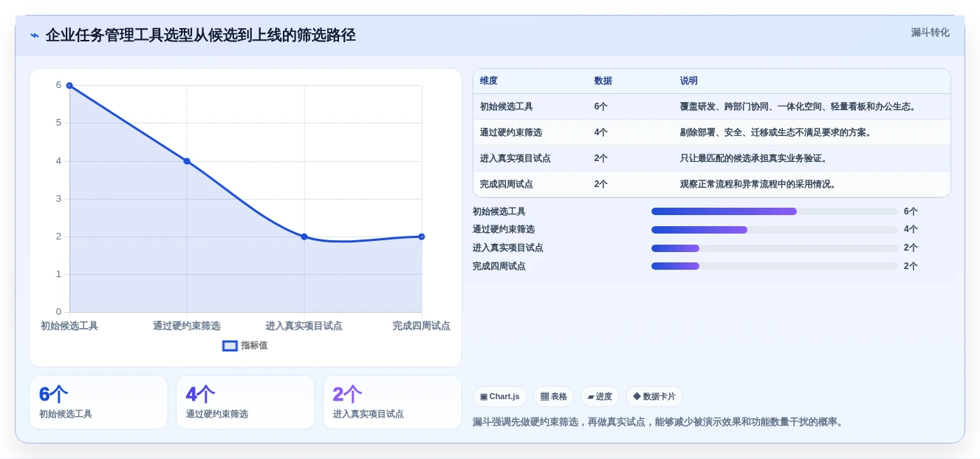Select the 表格 tag chip

point(554,396)
